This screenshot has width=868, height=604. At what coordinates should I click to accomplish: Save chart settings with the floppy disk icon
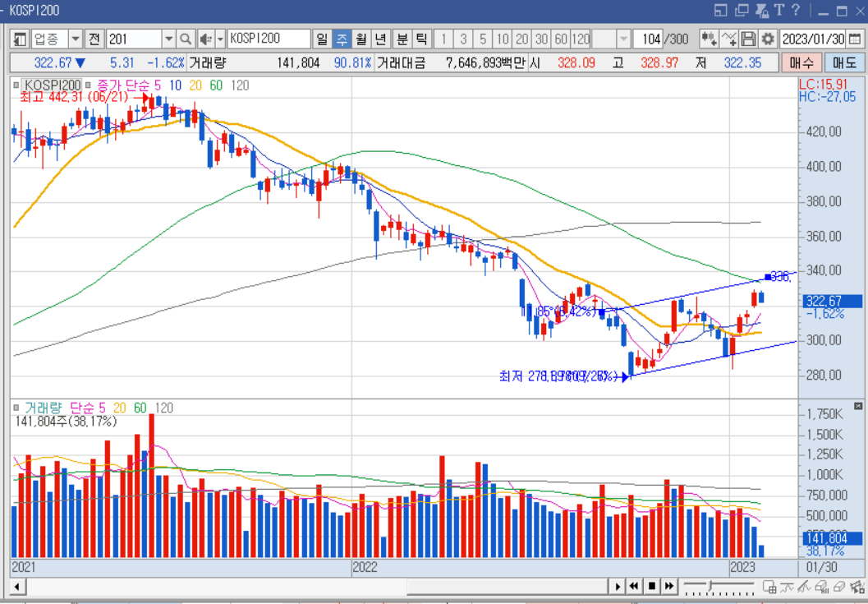(748, 39)
